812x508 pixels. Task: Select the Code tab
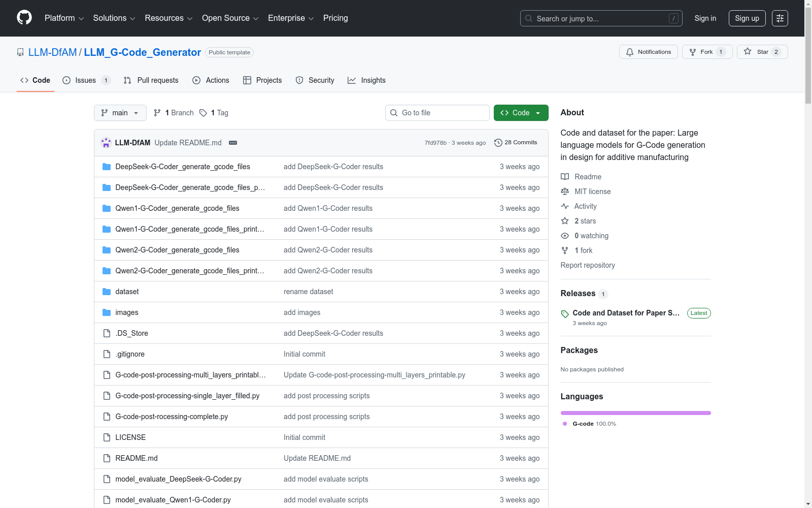click(36, 80)
